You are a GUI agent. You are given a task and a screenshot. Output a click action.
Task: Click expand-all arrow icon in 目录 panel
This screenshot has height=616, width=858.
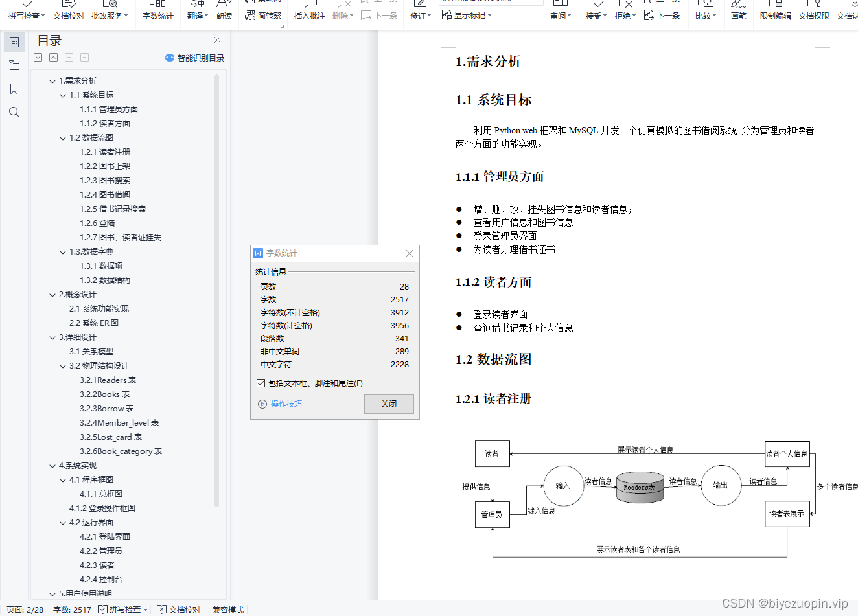tap(38, 58)
